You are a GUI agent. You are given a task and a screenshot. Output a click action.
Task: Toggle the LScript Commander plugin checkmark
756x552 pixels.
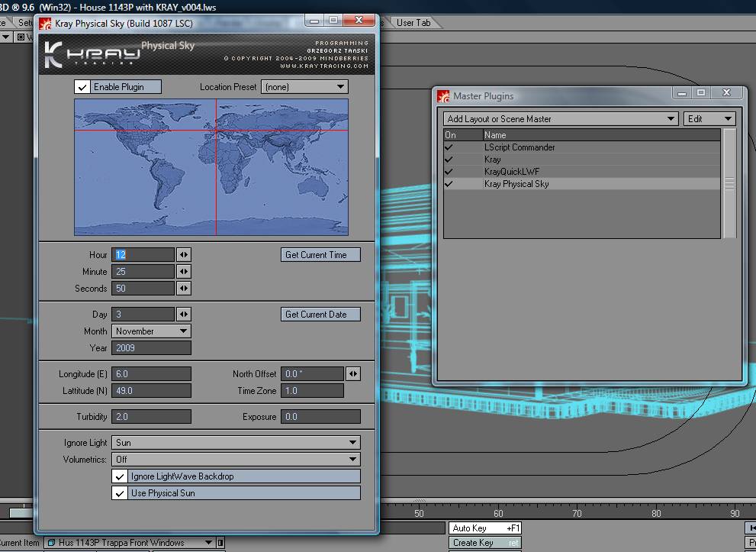pyautogui.click(x=449, y=147)
